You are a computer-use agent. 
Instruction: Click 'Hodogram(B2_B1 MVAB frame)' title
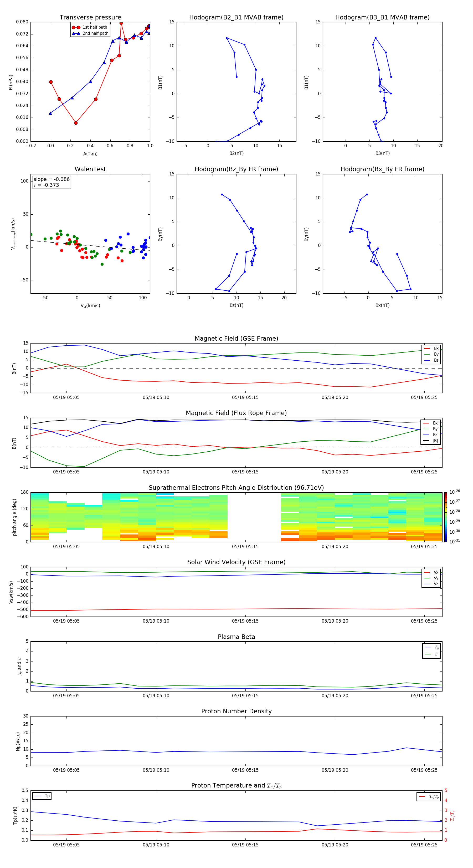pyautogui.click(x=236, y=18)
